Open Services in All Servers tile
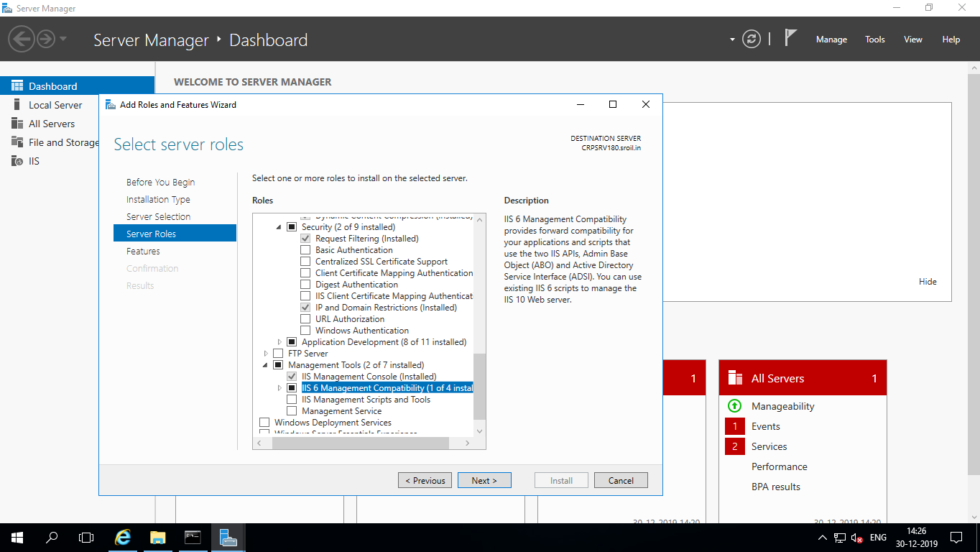 [769, 446]
